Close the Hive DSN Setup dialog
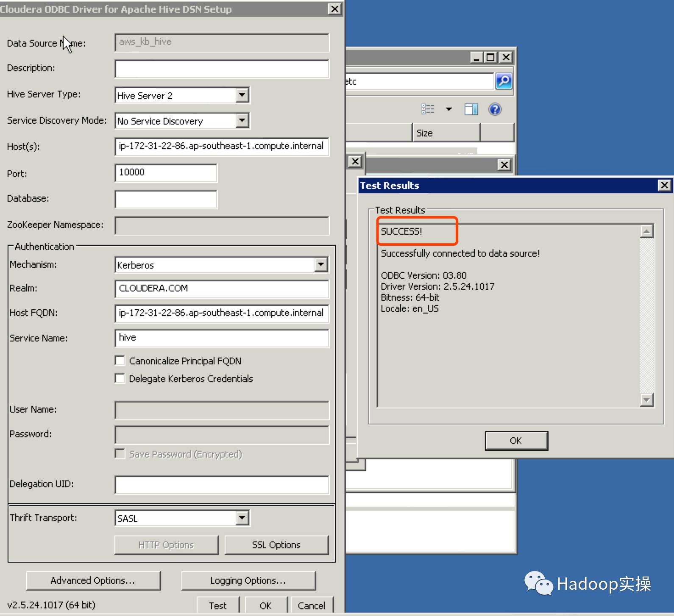The image size is (674, 616). pos(334,9)
